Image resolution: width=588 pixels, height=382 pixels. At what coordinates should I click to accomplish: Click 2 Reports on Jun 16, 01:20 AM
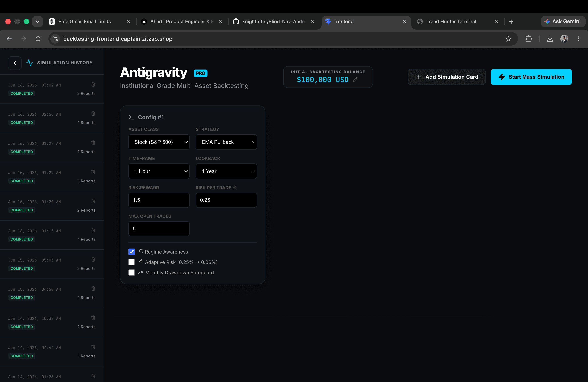86,210
